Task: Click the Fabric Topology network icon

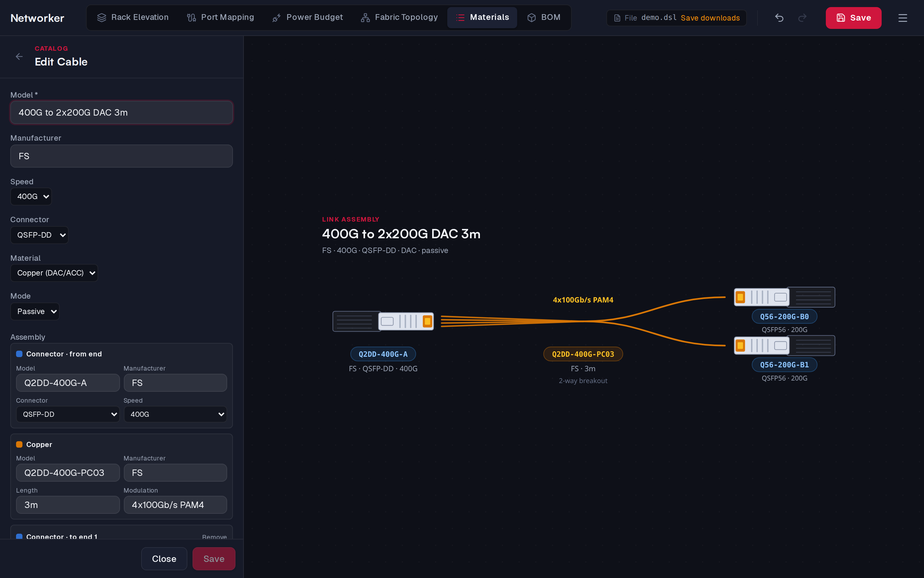Action: (365, 18)
